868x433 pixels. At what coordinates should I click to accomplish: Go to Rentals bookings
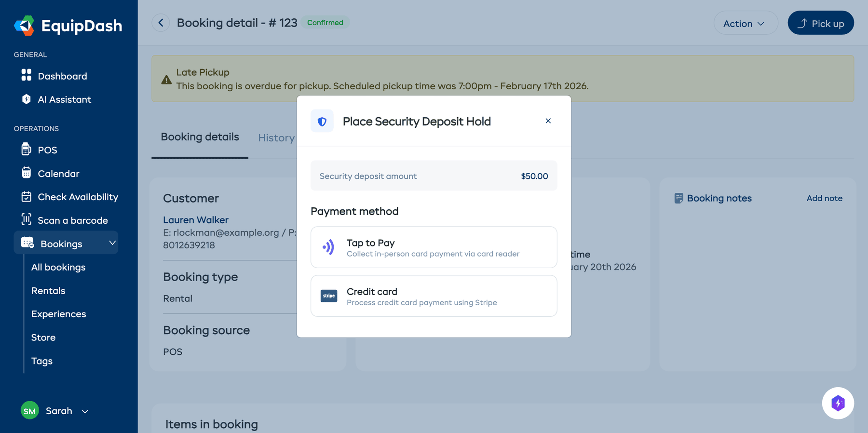point(48,291)
